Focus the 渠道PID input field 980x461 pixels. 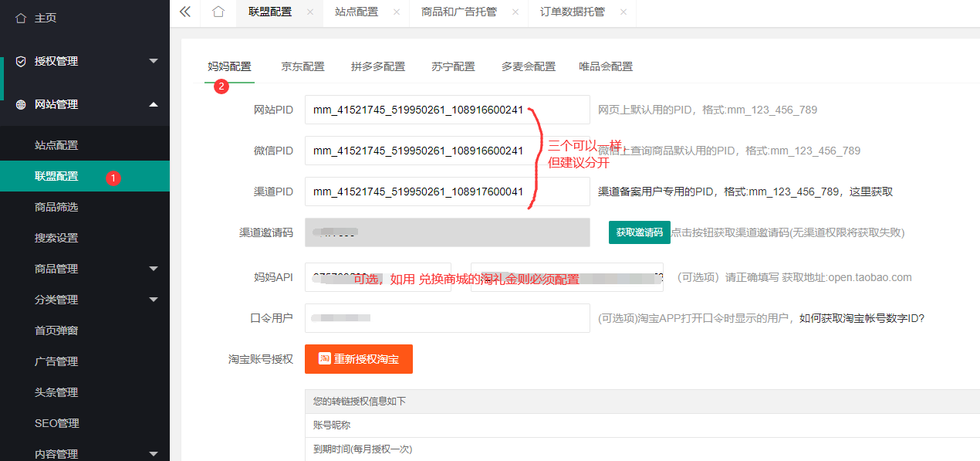tap(448, 192)
